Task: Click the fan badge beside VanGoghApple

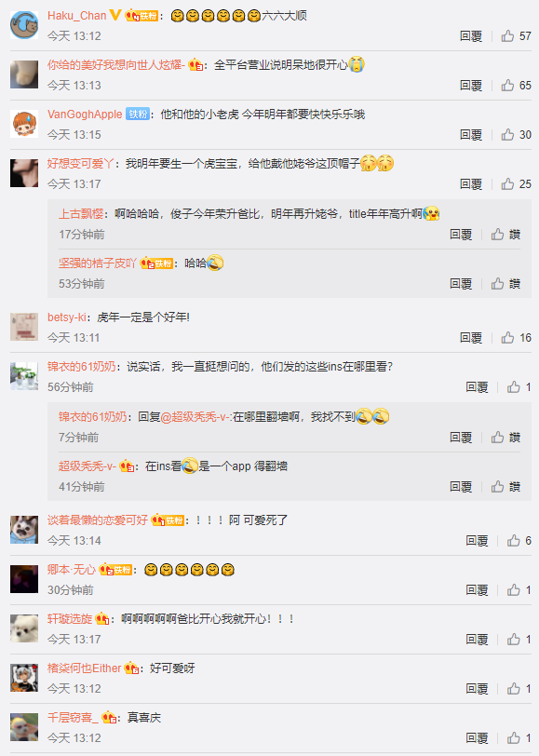Action: pyautogui.click(x=138, y=115)
